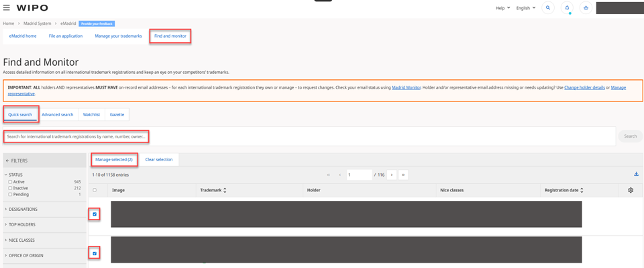644x268 pixels.
Task: Click the page number input box
Action: [x=360, y=175]
